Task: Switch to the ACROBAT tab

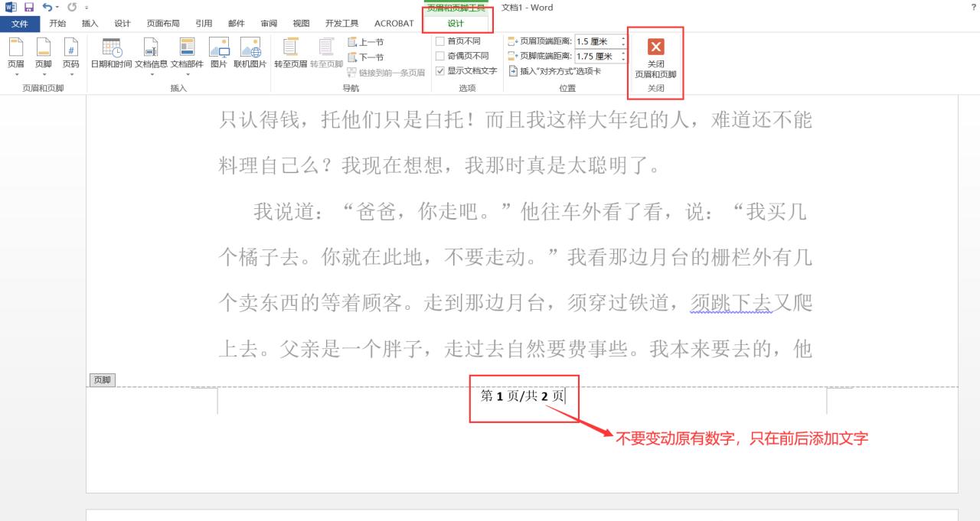Action: point(394,24)
